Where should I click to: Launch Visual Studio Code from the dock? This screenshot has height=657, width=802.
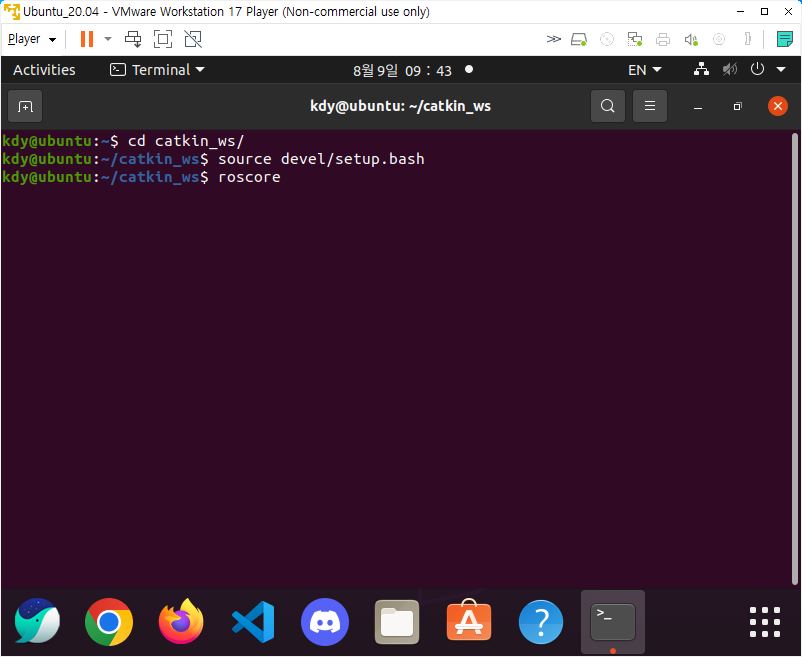253,622
